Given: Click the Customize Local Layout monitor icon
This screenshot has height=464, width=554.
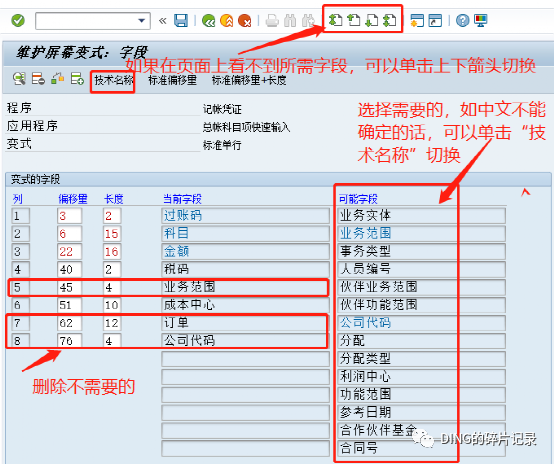Looking at the screenshot, I should pos(481,20).
